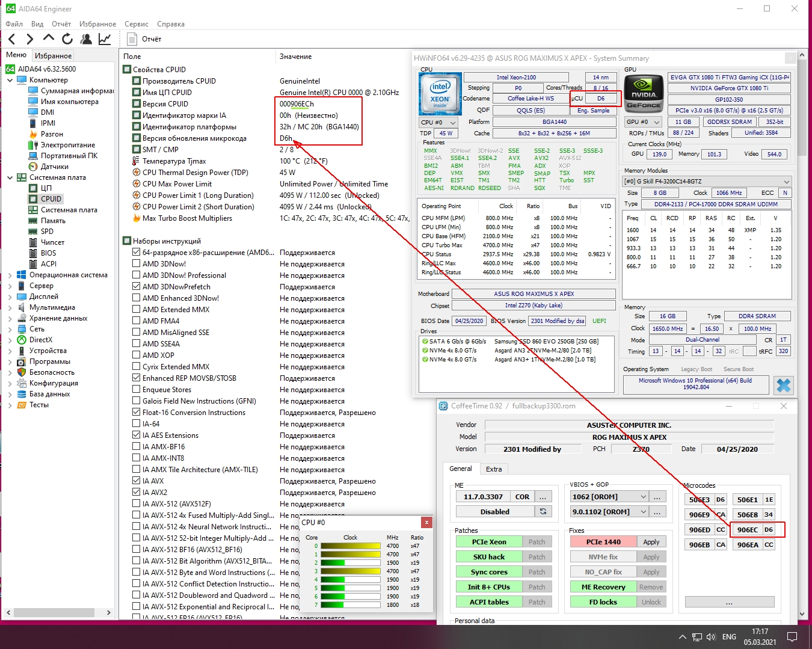The width and height of the screenshot is (812, 649).
Task: Expand the Операционная система tree node
Action: coord(10,275)
